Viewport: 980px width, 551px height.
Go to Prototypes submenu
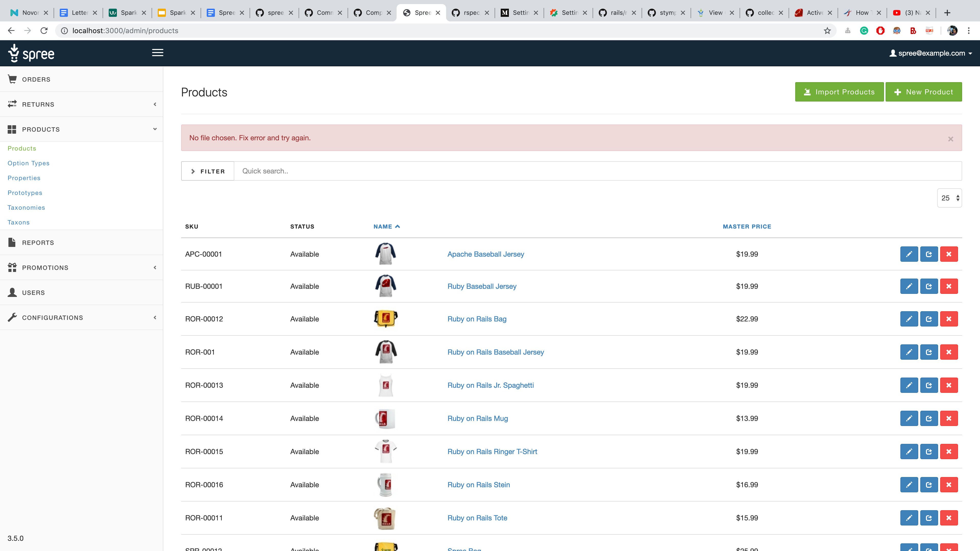click(x=25, y=193)
